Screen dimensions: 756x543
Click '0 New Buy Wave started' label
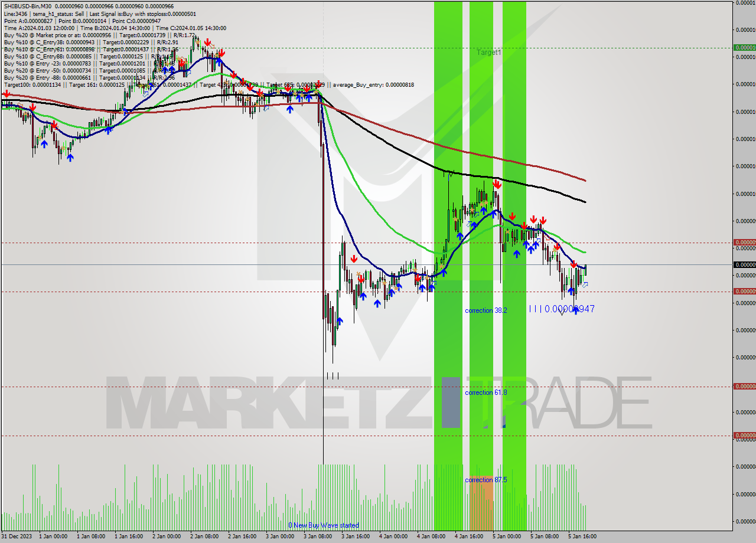[x=323, y=525]
